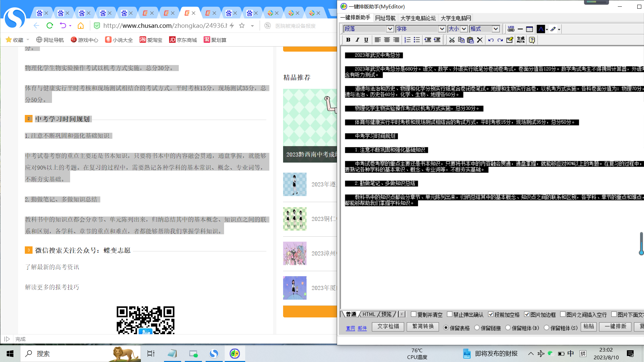Click the increase indent icon
This screenshot has height=362, width=644.
(437, 40)
